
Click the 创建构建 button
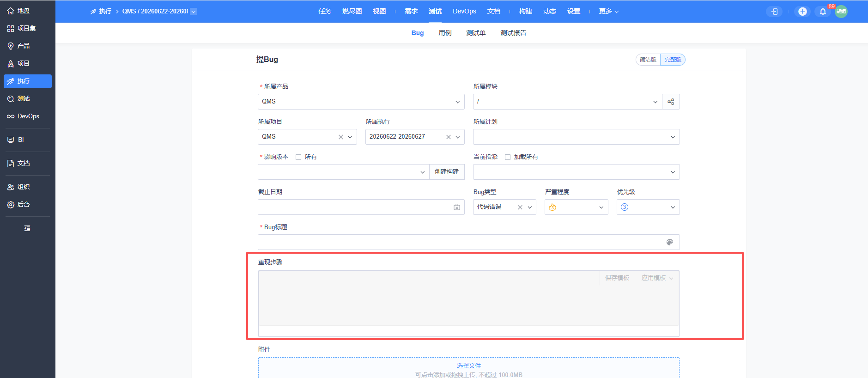(x=447, y=172)
